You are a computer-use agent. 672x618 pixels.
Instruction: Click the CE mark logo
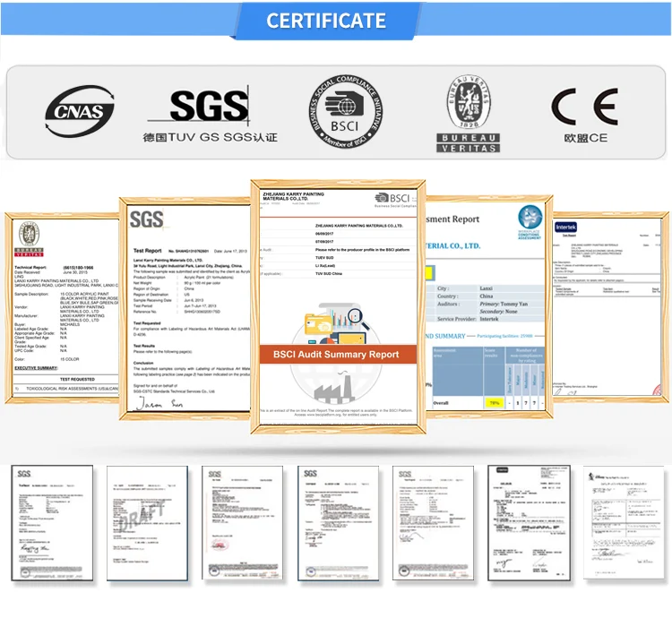tap(585, 107)
